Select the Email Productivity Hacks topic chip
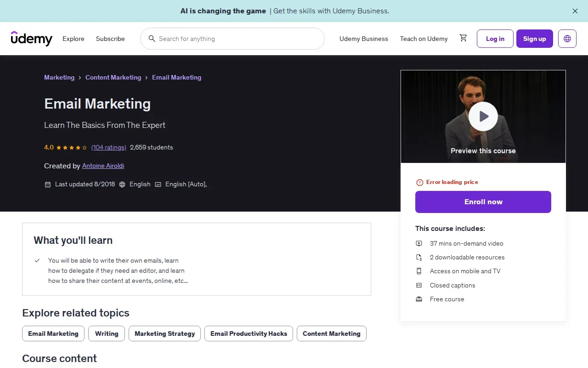588x368 pixels. tap(249, 333)
